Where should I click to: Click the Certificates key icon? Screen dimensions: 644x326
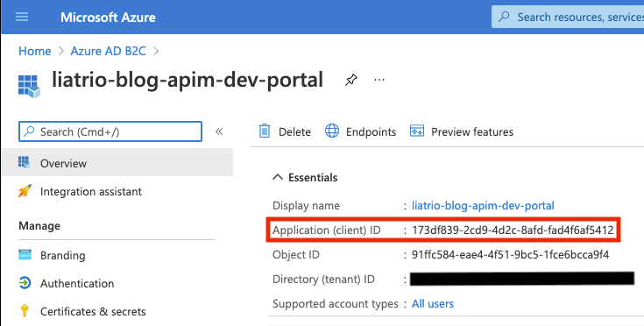pyautogui.click(x=25, y=311)
